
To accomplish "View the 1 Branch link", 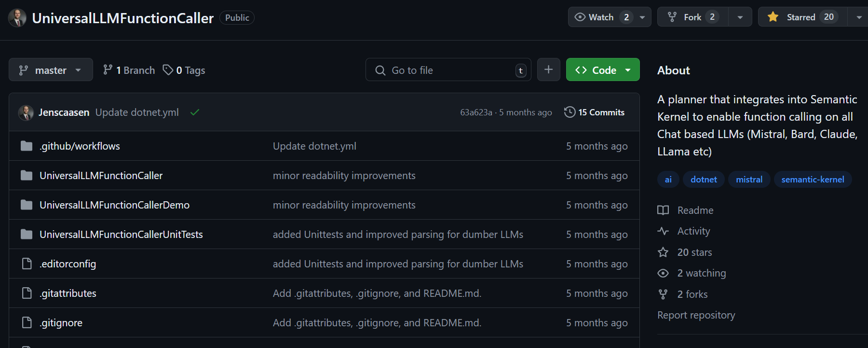I will tap(129, 70).
